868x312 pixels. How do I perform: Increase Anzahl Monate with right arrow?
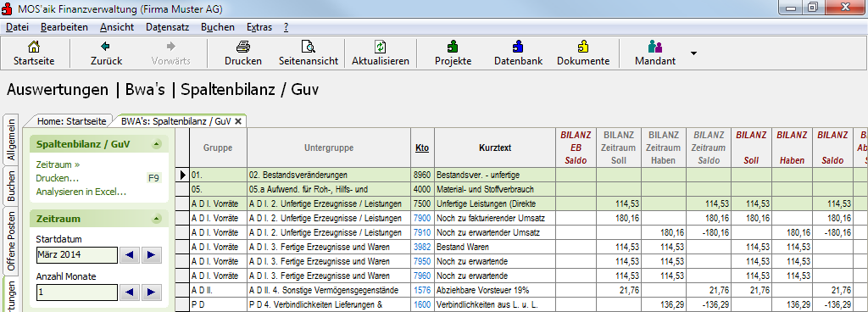point(151,292)
